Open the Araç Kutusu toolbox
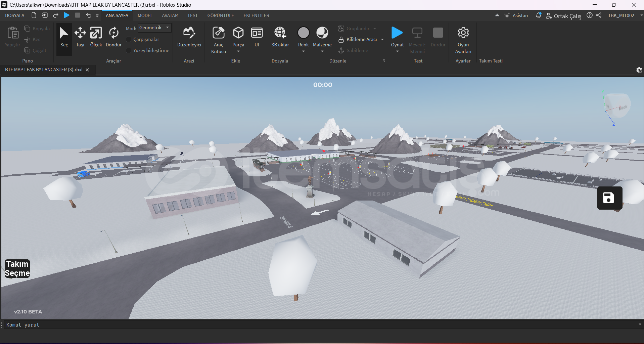Image resolution: width=644 pixels, height=344 pixels. pos(219,40)
